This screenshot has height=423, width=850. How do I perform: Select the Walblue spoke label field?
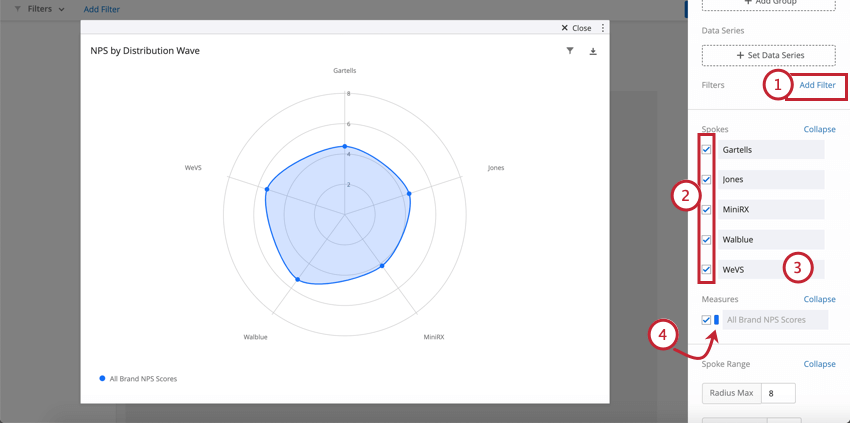point(771,239)
